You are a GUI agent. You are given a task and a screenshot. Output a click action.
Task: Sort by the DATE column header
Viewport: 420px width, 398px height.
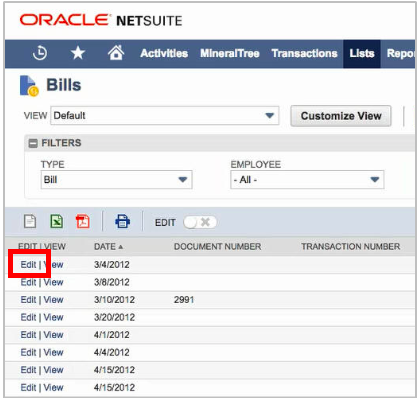108,247
